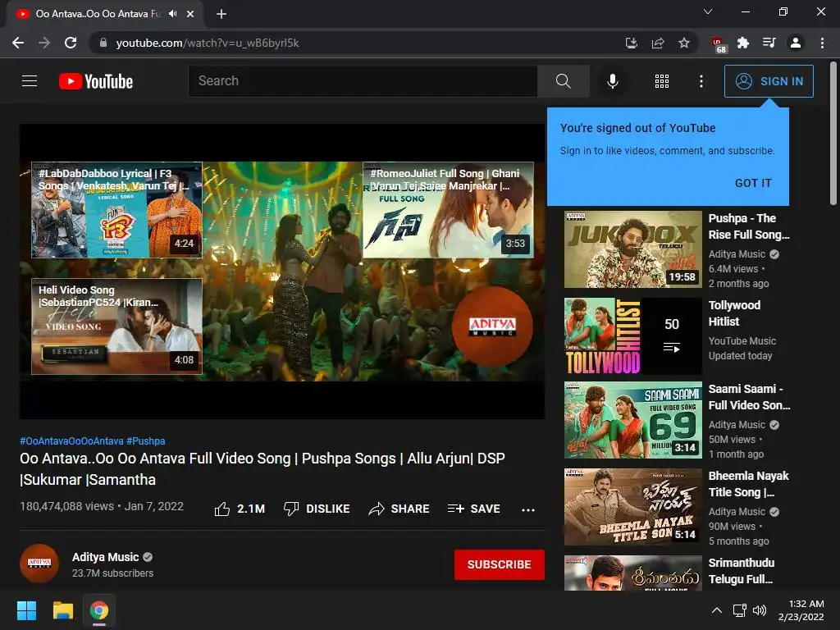Open File Explorer from taskbar
The image size is (840, 630).
click(x=62, y=610)
